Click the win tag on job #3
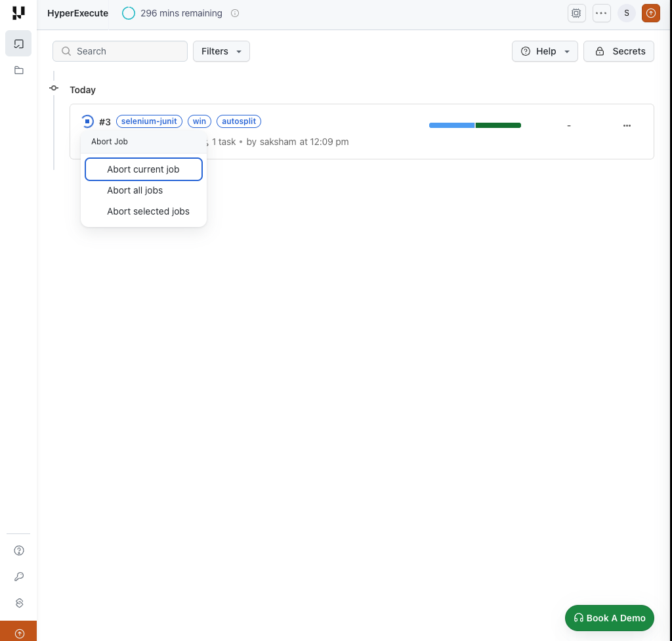The width and height of the screenshot is (672, 641). (199, 121)
